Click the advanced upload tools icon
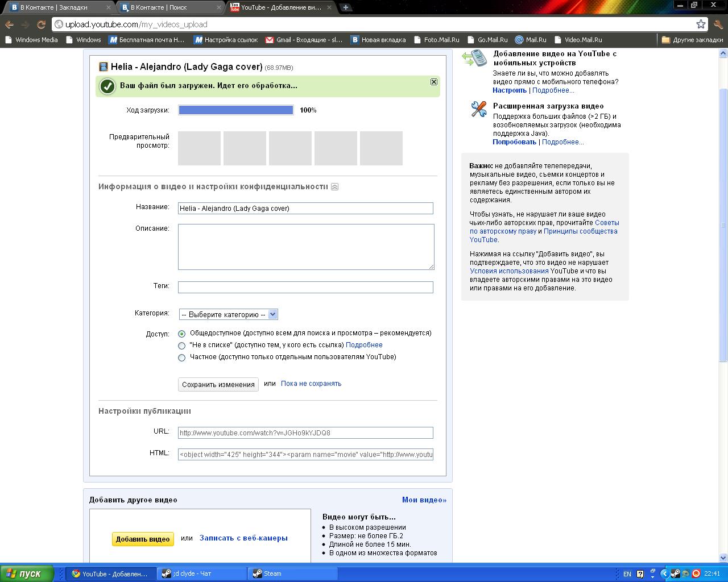 coord(479,109)
